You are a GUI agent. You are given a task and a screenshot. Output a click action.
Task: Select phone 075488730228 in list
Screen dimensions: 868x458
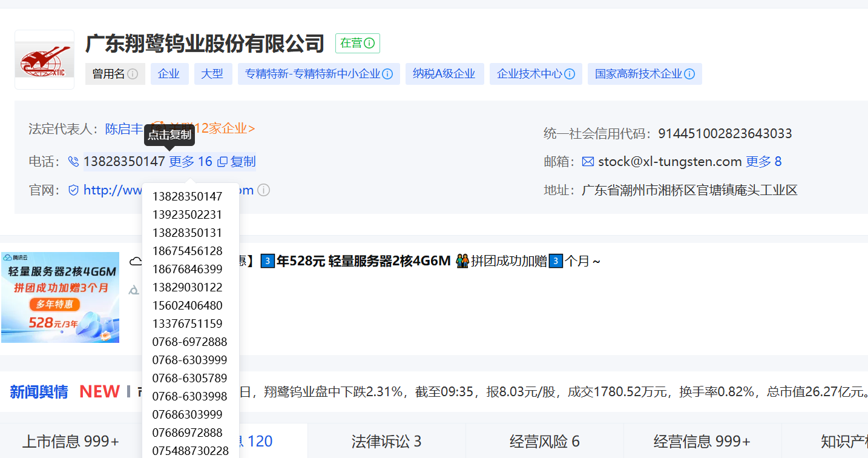191,451
